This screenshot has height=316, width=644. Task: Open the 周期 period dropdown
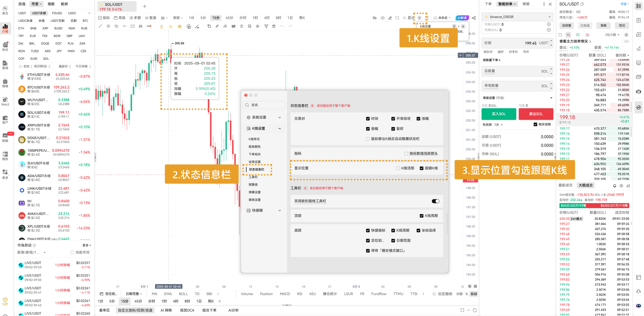click(178, 18)
